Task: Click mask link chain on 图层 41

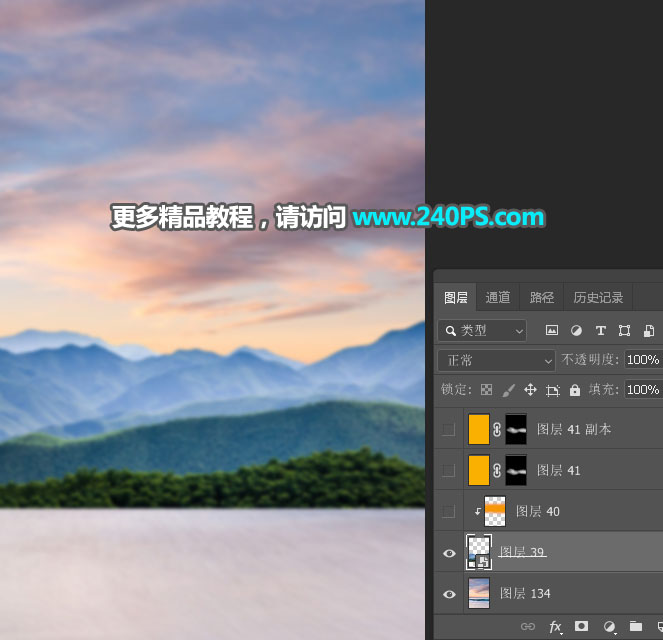Action: (497, 470)
